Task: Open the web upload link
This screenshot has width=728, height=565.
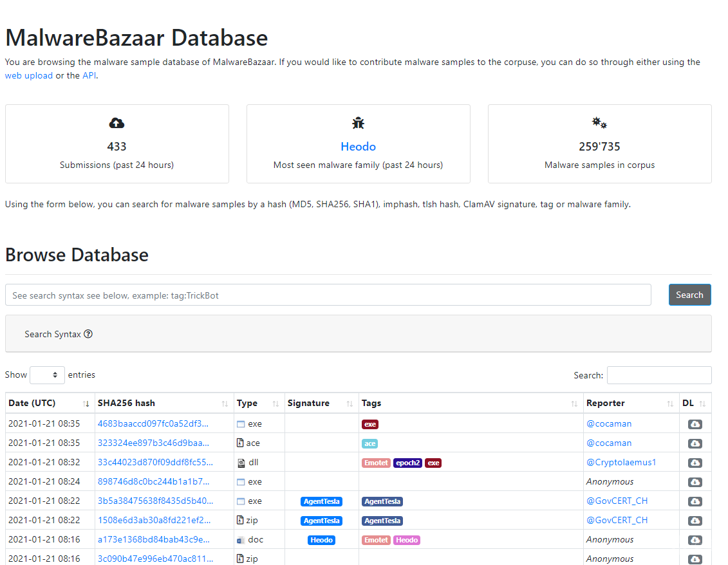Action: 29,75
